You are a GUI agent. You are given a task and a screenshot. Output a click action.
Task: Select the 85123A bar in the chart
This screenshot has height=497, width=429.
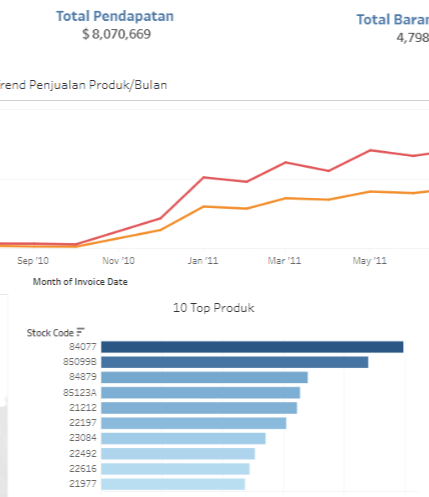pyautogui.click(x=201, y=392)
